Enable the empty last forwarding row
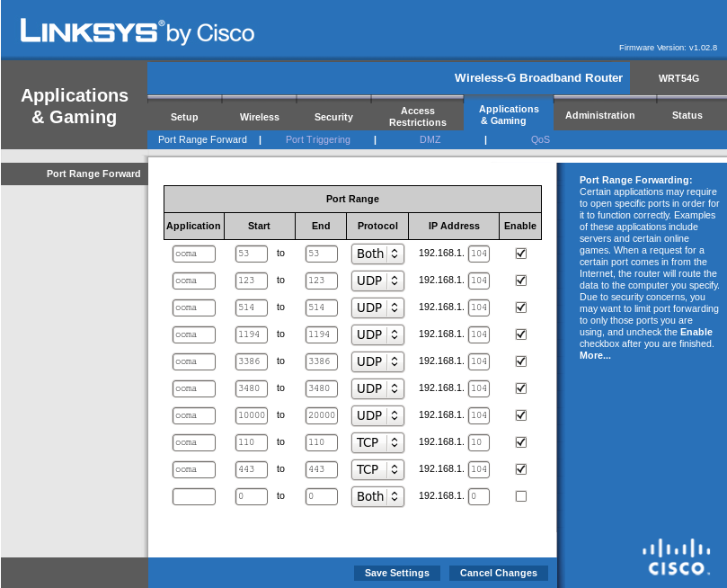The height and width of the screenshot is (588, 727). (520, 496)
